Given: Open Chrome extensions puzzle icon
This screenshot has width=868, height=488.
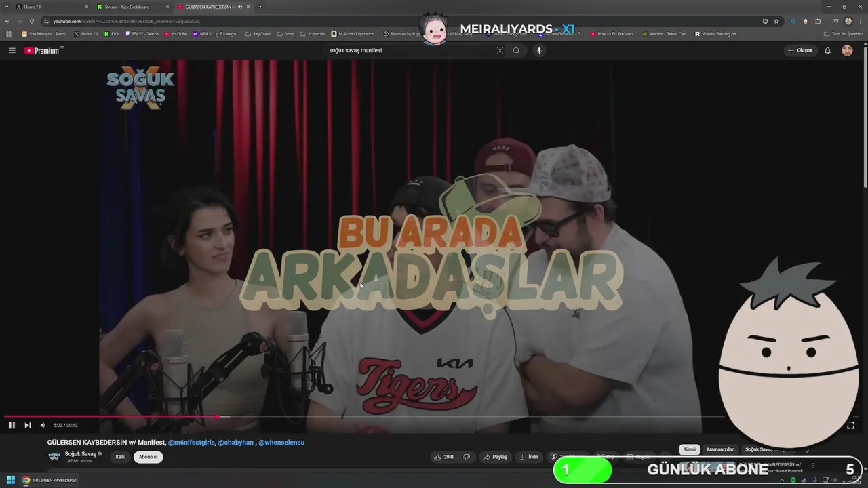Looking at the screenshot, I should 818,21.
